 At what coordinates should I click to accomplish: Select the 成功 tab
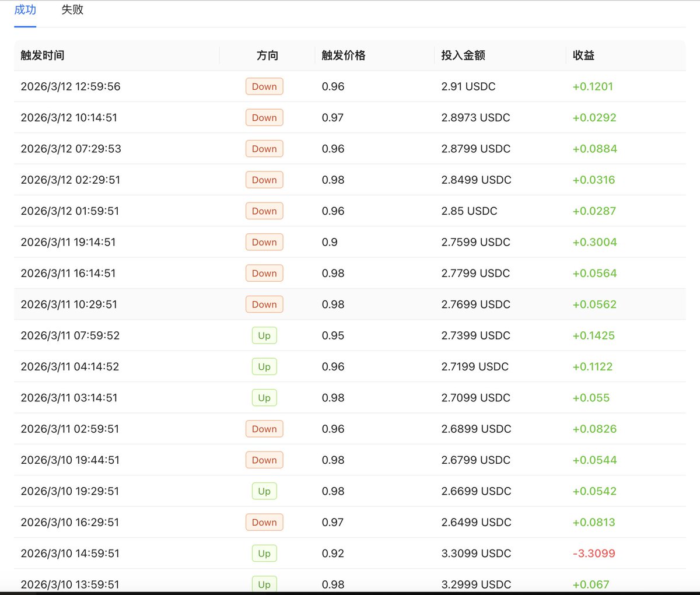tap(24, 9)
